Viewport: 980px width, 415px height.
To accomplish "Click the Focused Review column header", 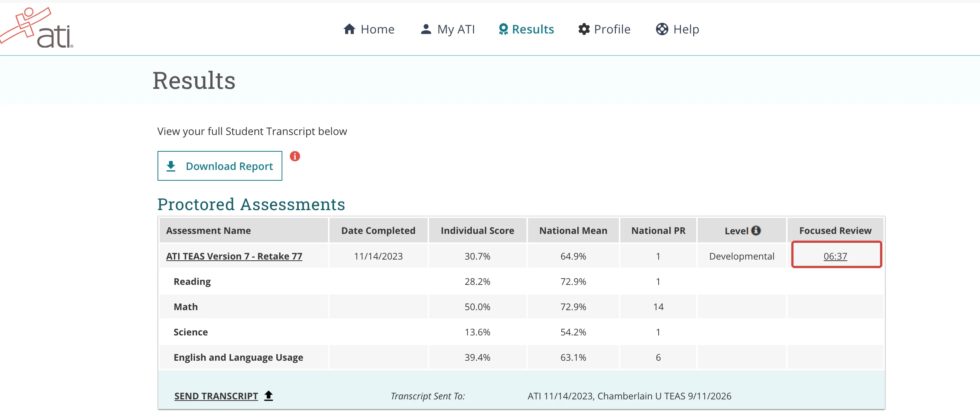I will [x=835, y=230].
